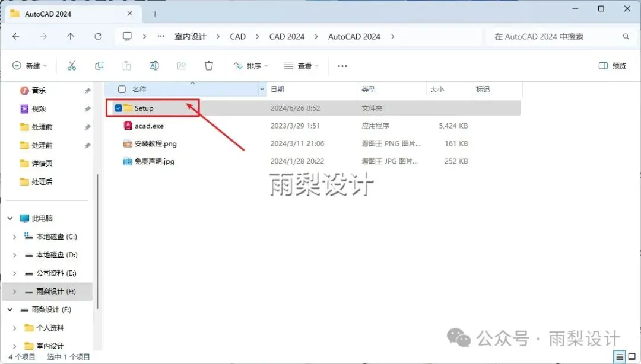Select the 免责声明.jpg file name
The image size is (641, 364).
point(154,161)
